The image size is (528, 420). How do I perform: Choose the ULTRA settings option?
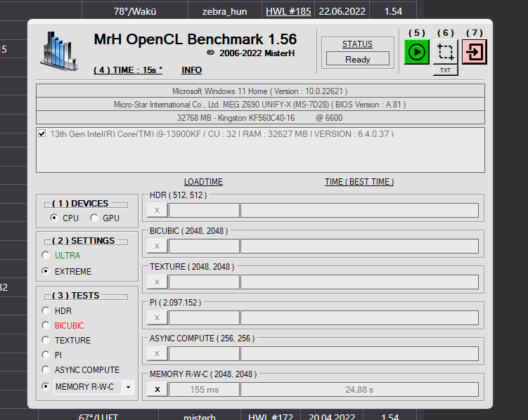point(46,255)
